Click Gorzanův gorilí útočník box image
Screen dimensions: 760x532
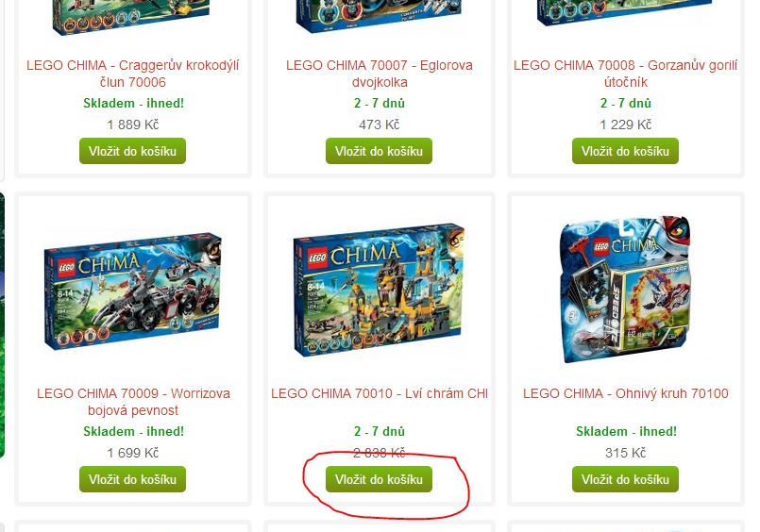click(x=625, y=13)
